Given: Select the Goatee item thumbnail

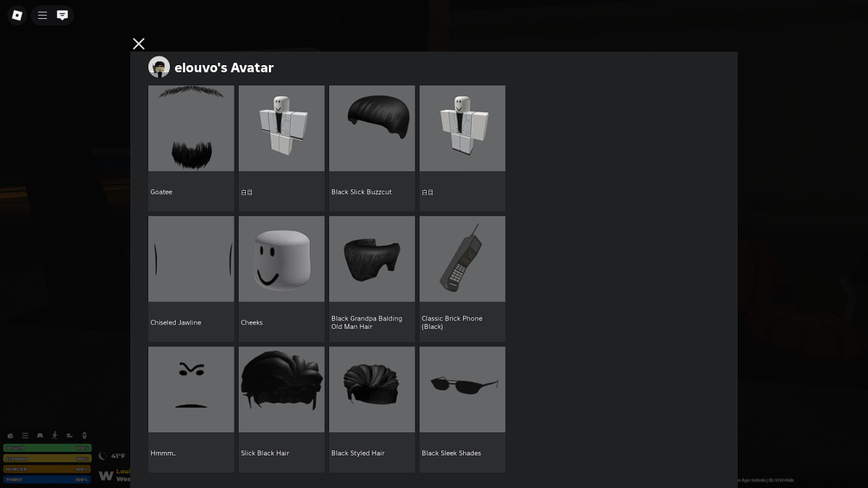Looking at the screenshot, I should (191, 129).
